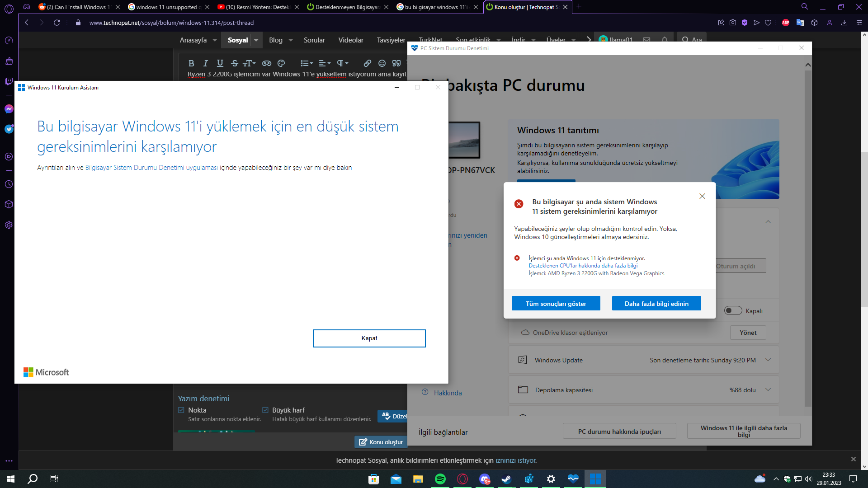
Task: Expand the Windows Update section
Action: [x=768, y=360]
